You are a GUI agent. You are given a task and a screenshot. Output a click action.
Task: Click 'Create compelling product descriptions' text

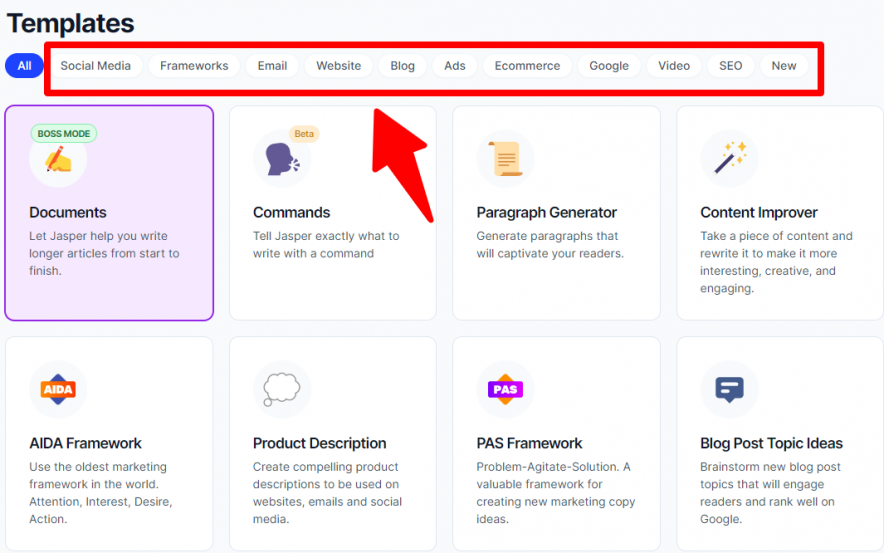327,493
